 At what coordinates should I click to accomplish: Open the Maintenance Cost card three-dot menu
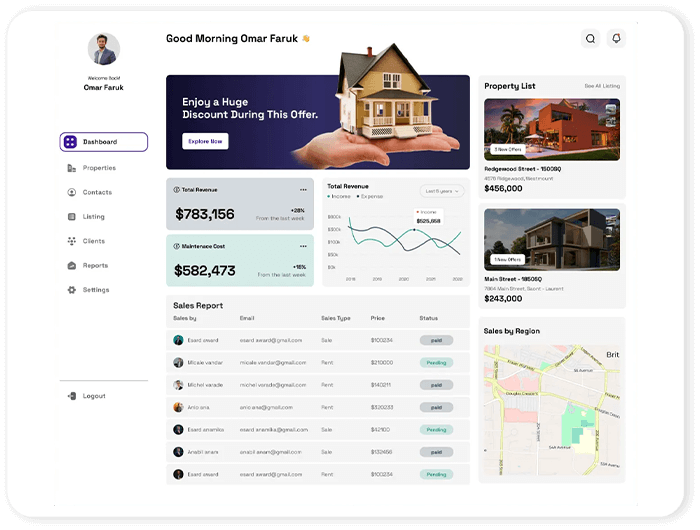(303, 246)
